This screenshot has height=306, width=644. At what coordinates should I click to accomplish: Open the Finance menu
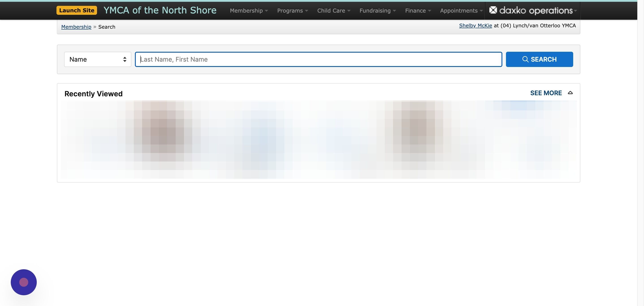(418, 11)
